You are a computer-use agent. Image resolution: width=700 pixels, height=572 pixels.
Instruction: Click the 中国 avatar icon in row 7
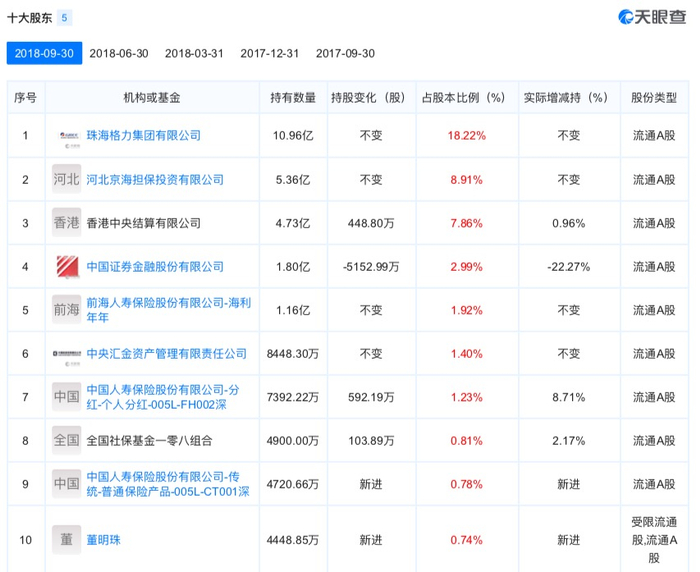[67, 397]
